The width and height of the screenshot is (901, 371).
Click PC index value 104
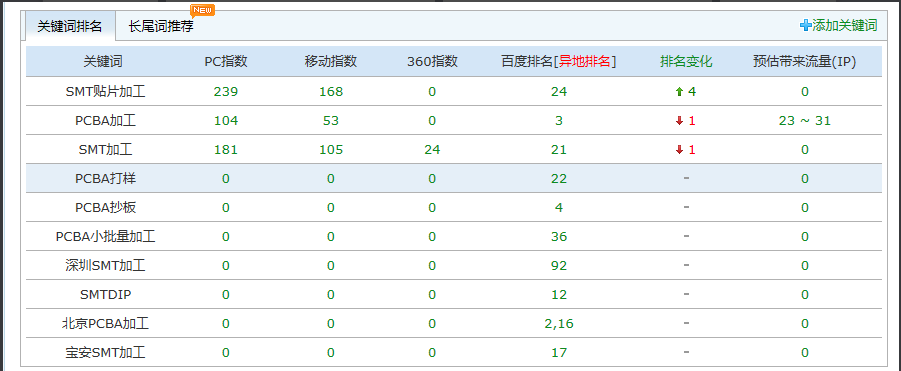pos(226,121)
